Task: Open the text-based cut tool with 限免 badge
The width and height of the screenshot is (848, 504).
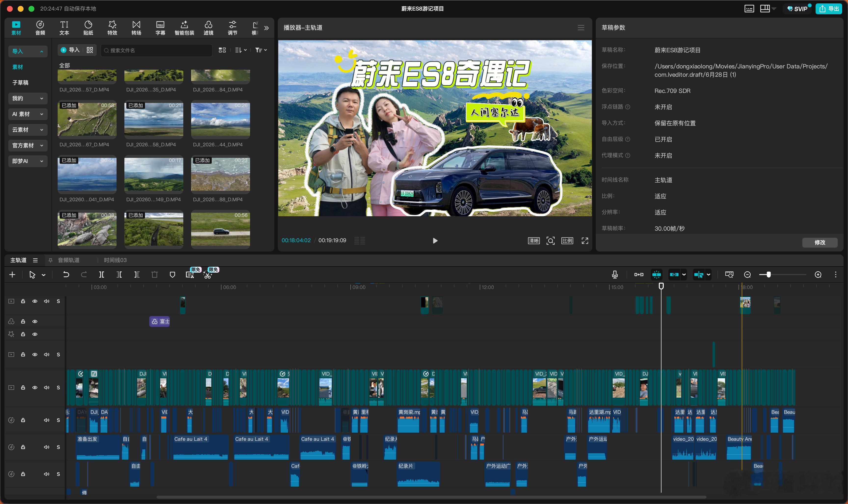Action: tap(190, 274)
